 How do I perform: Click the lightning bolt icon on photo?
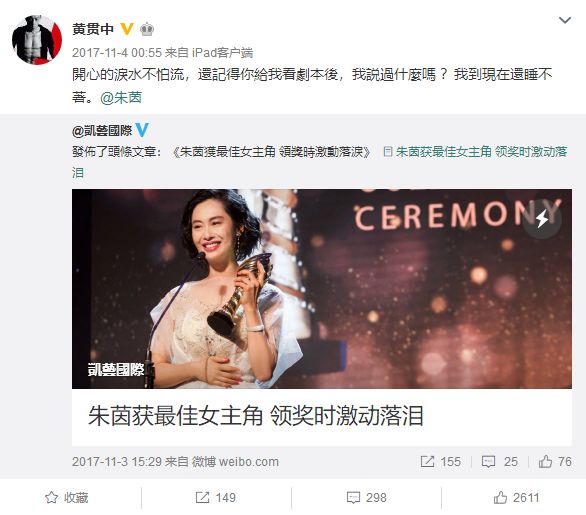pos(542,219)
